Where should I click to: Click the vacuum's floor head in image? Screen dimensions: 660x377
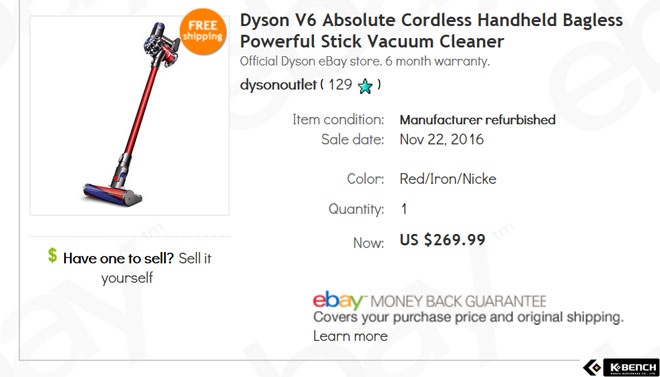coord(113,195)
